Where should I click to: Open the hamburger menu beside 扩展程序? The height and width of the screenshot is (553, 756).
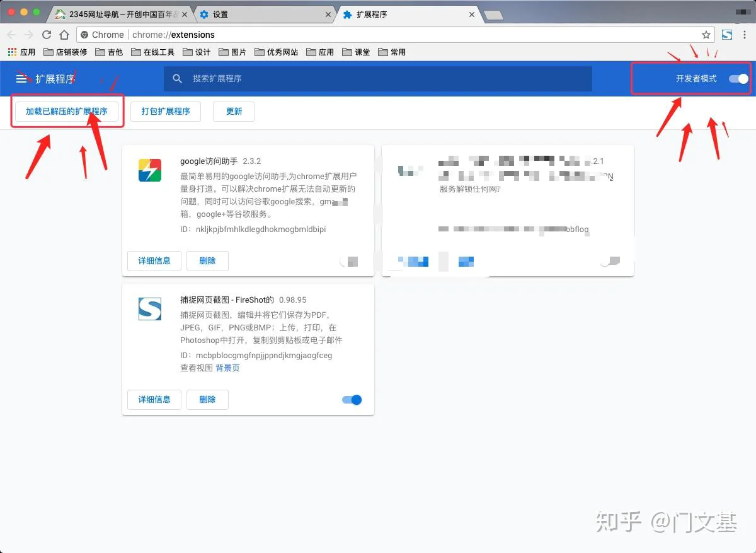point(21,79)
